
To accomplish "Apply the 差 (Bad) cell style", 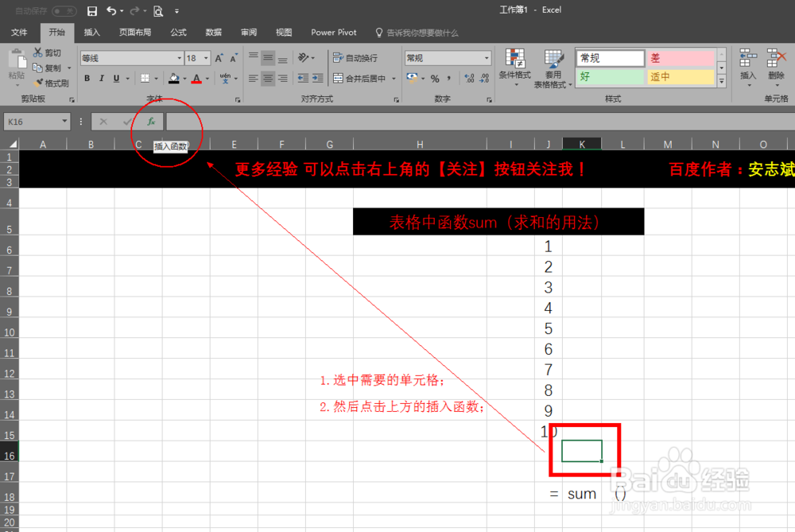I will [x=681, y=58].
